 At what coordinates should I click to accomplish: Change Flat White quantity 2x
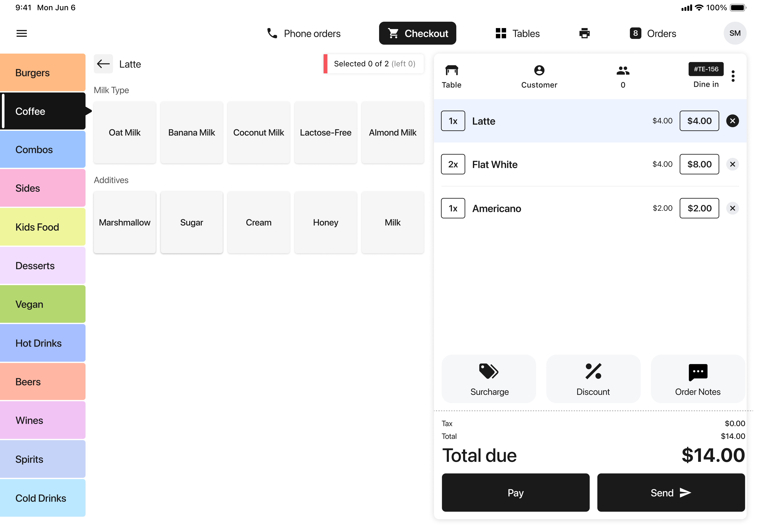coord(453,164)
